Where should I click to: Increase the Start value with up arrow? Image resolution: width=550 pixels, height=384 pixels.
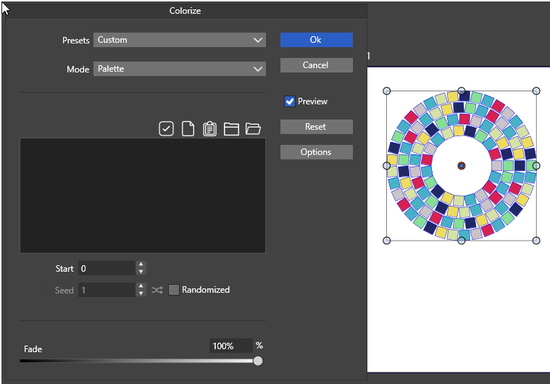(x=141, y=265)
